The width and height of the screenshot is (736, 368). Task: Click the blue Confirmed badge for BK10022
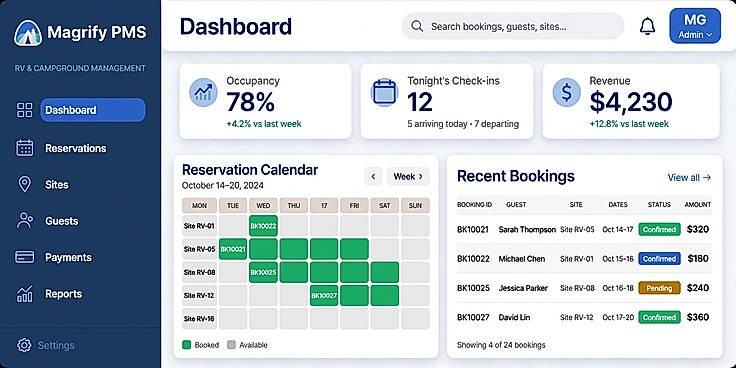click(x=659, y=259)
